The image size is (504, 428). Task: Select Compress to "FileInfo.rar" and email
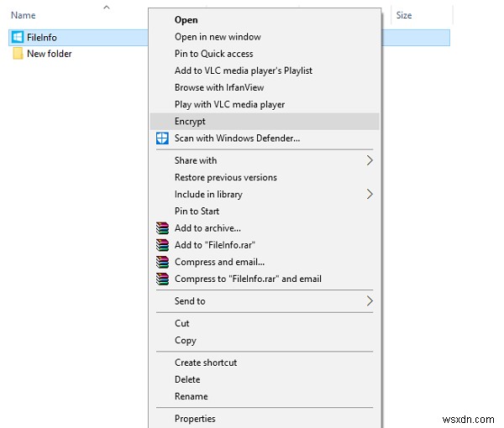pos(265,279)
